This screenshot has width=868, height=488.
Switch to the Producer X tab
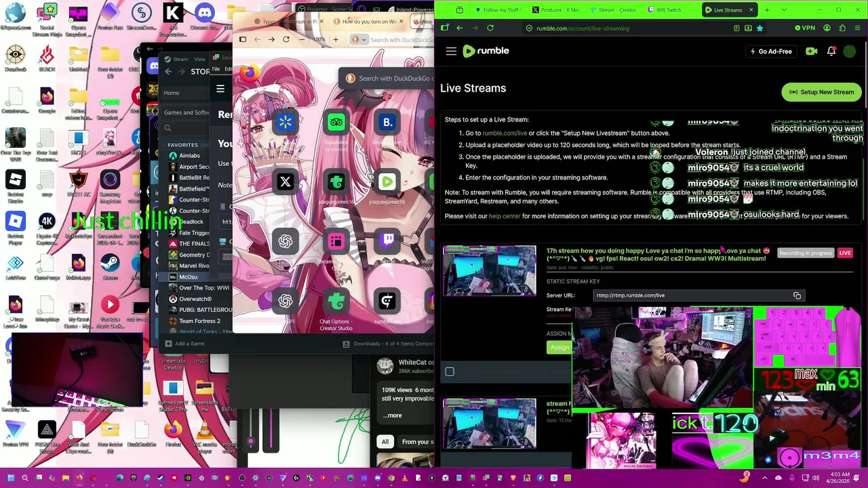(555, 10)
